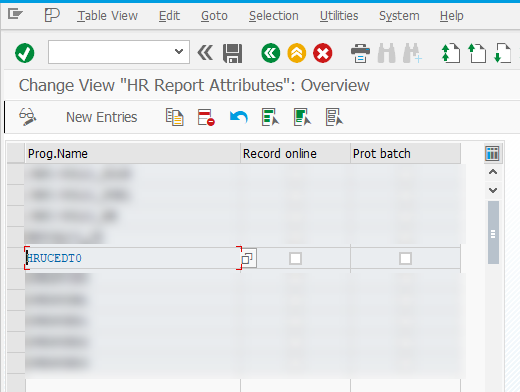Undo change with blue arrow icon
The width and height of the screenshot is (520, 392).
click(x=239, y=117)
